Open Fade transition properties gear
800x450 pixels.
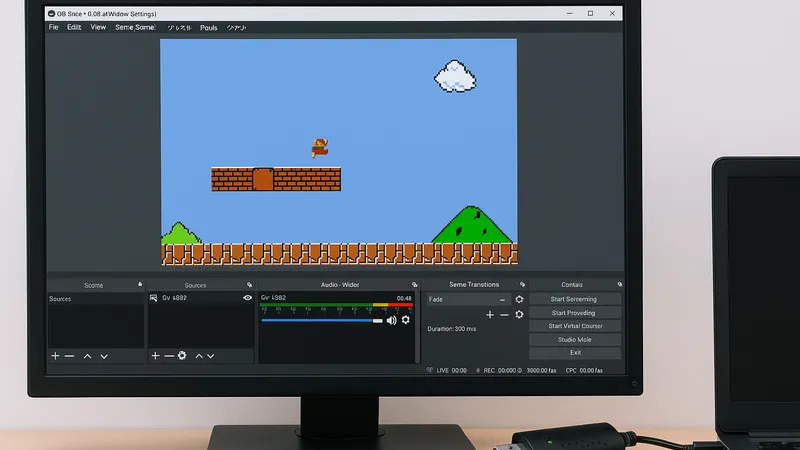click(x=519, y=299)
